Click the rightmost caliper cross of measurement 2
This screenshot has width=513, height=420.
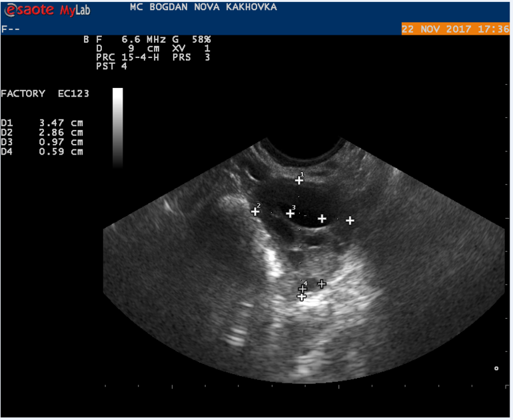(x=349, y=220)
